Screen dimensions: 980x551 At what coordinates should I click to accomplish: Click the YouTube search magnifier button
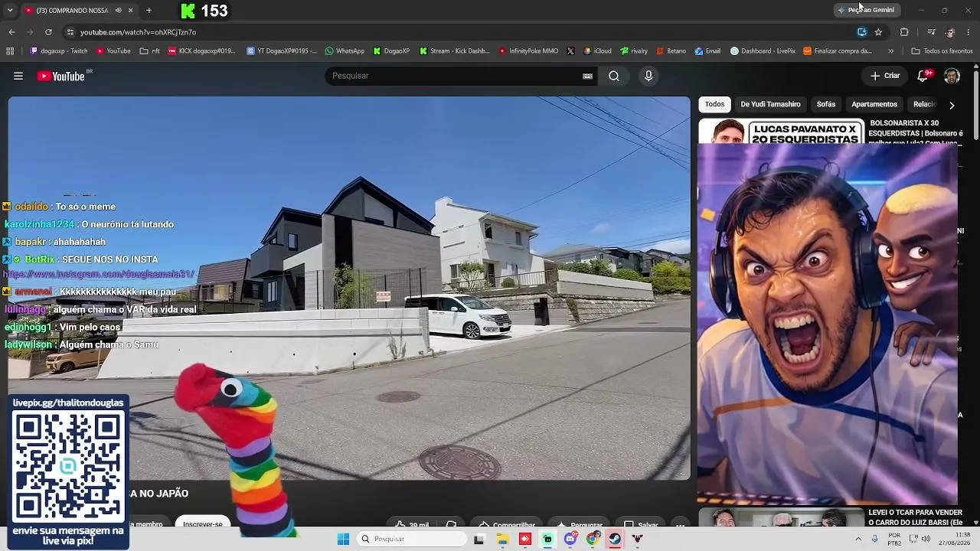click(614, 76)
